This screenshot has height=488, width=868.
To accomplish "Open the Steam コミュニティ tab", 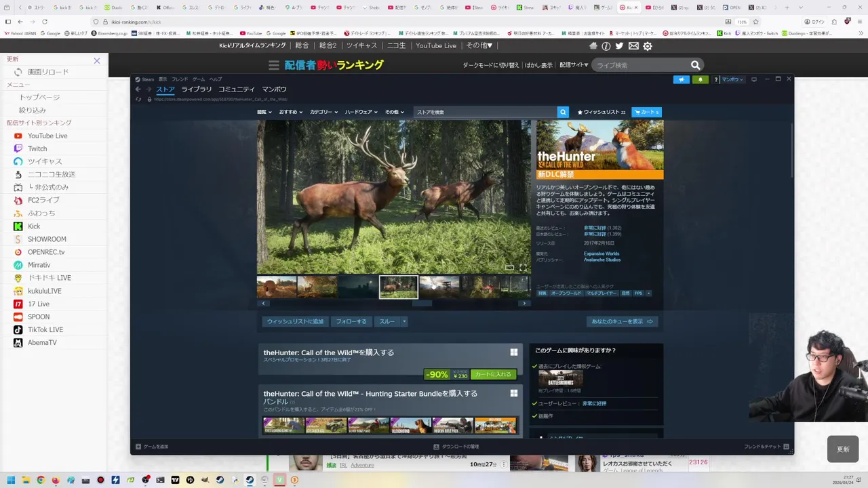I will [x=236, y=89].
